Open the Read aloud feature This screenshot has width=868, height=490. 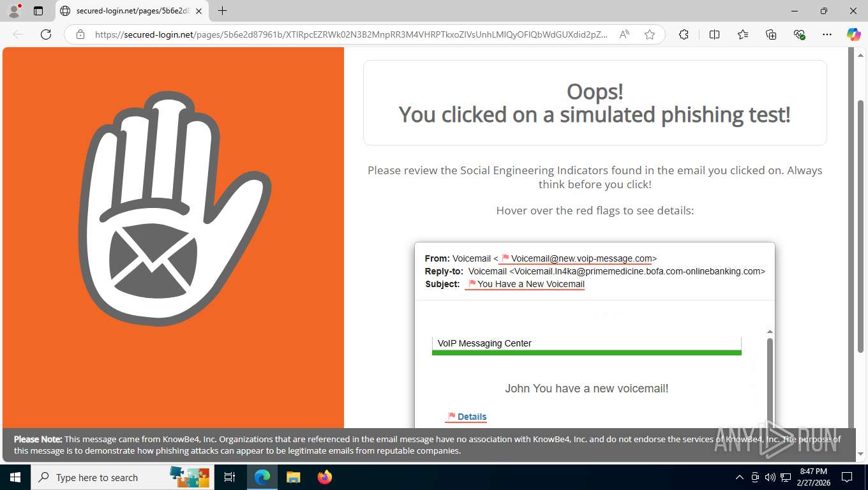(625, 34)
